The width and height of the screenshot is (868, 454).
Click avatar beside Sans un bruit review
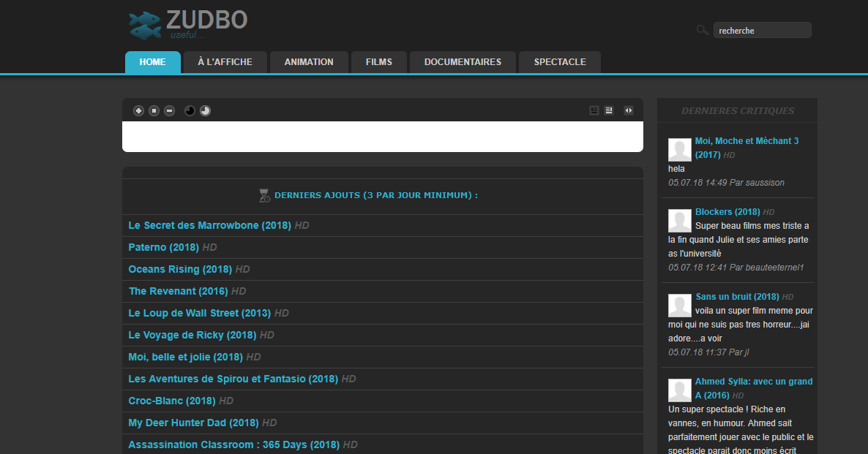click(680, 306)
